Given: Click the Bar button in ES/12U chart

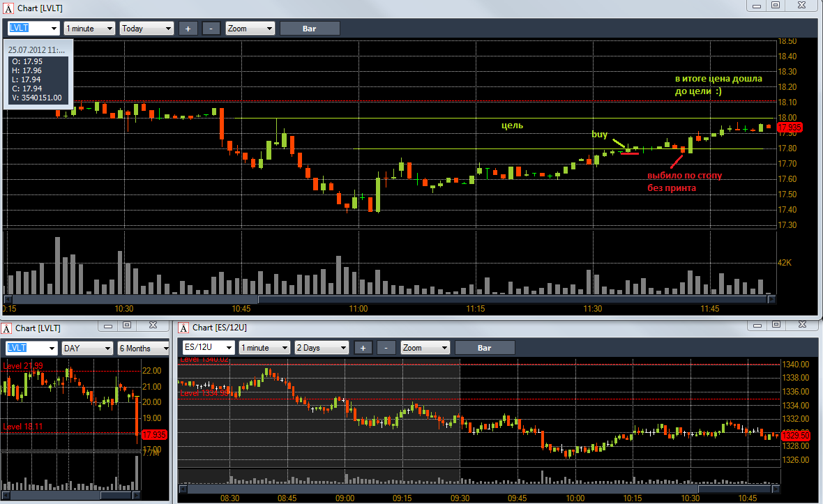Looking at the screenshot, I should (x=485, y=348).
